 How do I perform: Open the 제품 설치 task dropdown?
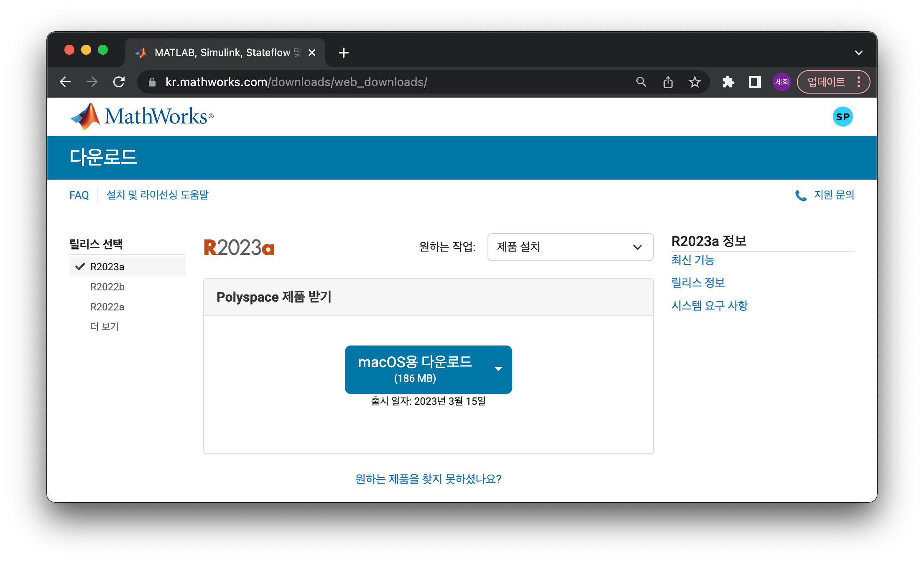pyautogui.click(x=570, y=247)
